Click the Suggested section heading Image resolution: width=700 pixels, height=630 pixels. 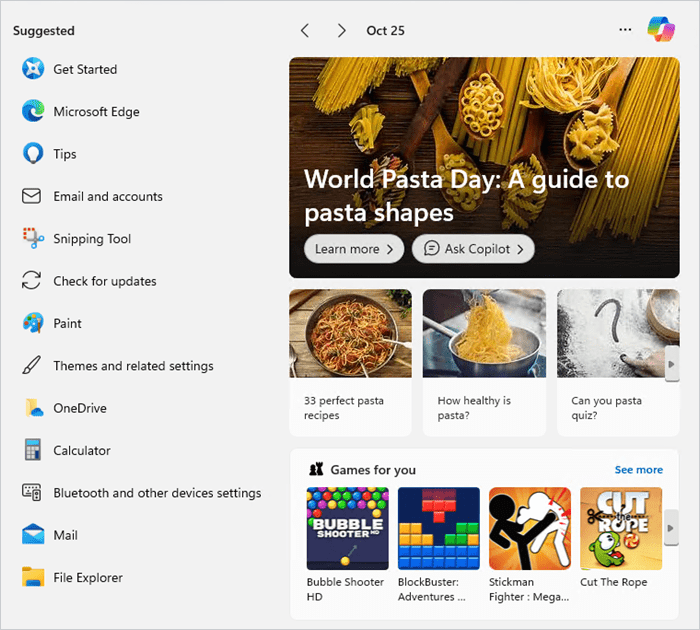pyautogui.click(x=44, y=30)
